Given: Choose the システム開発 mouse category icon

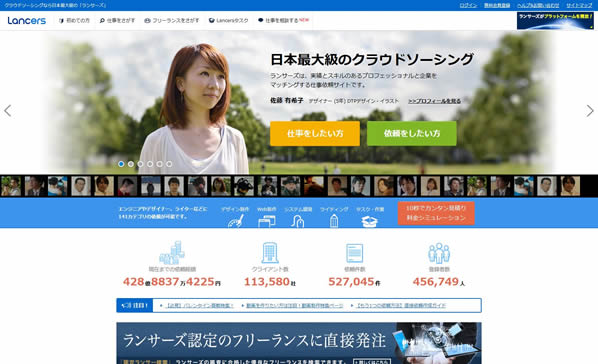Looking at the screenshot, I should (297, 221).
